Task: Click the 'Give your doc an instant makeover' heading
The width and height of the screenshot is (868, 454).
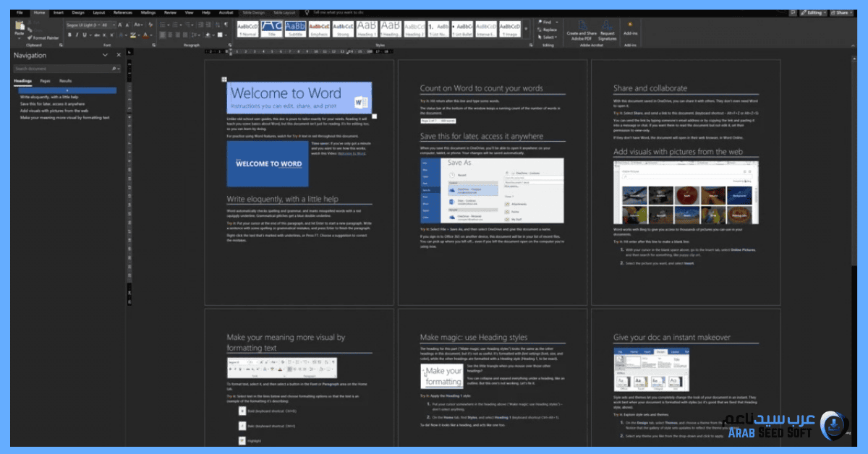Action: click(x=672, y=337)
